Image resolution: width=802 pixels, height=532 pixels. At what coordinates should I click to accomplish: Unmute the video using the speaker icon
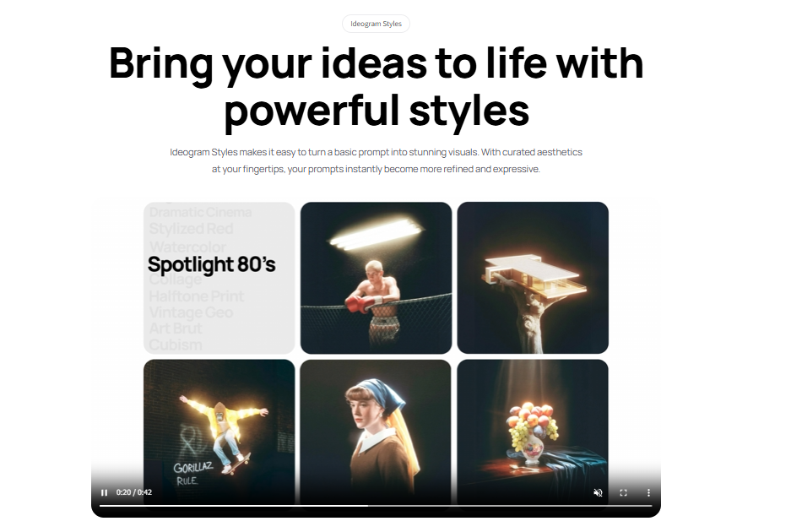point(598,492)
